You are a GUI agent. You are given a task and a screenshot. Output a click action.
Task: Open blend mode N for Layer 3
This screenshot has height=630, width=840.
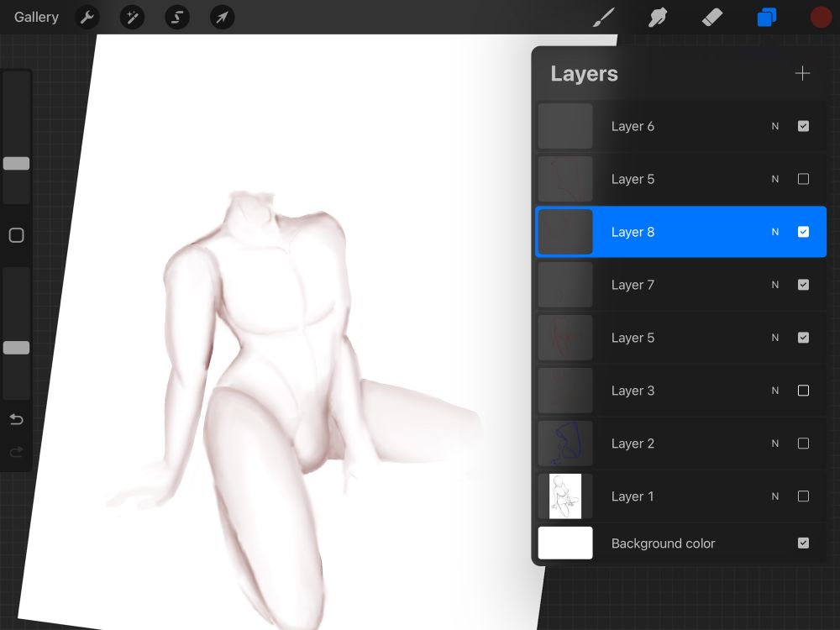[x=774, y=391]
